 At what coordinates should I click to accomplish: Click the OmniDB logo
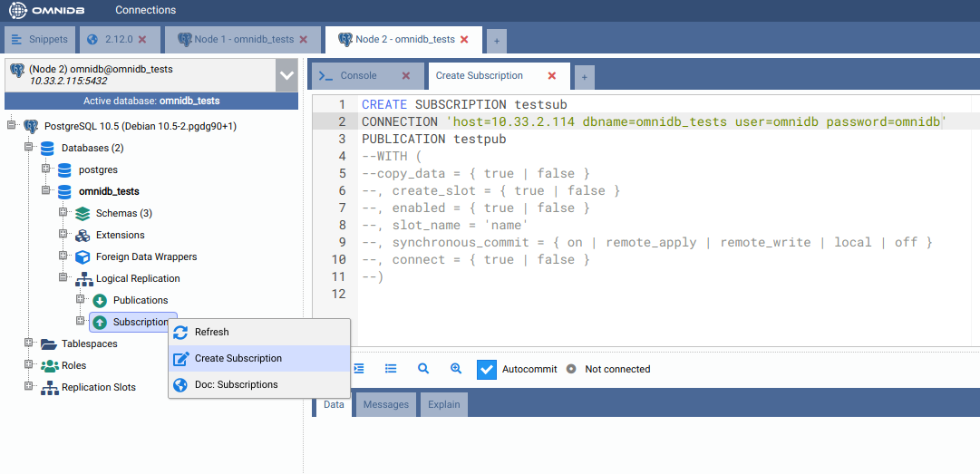(x=48, y=10)
